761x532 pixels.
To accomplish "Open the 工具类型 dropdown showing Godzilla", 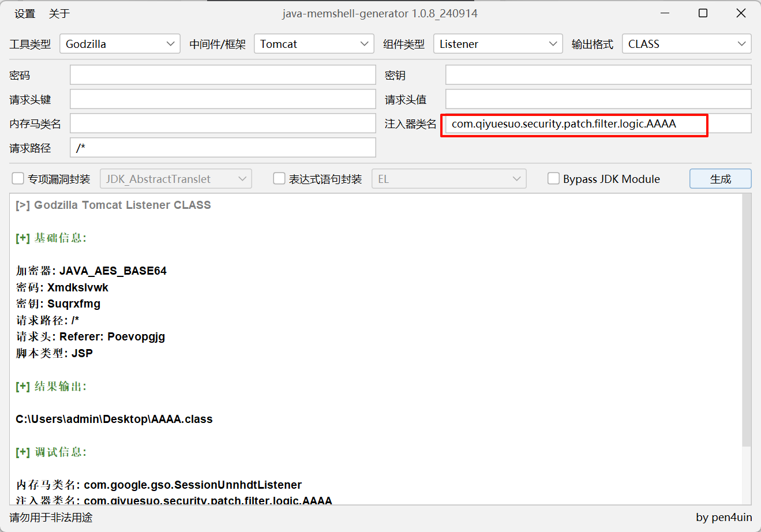I will tap(119, 43).
